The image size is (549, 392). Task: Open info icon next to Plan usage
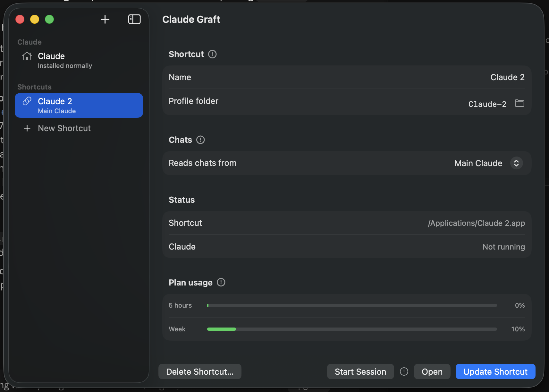pyautogui.click(x=221, y=282)
